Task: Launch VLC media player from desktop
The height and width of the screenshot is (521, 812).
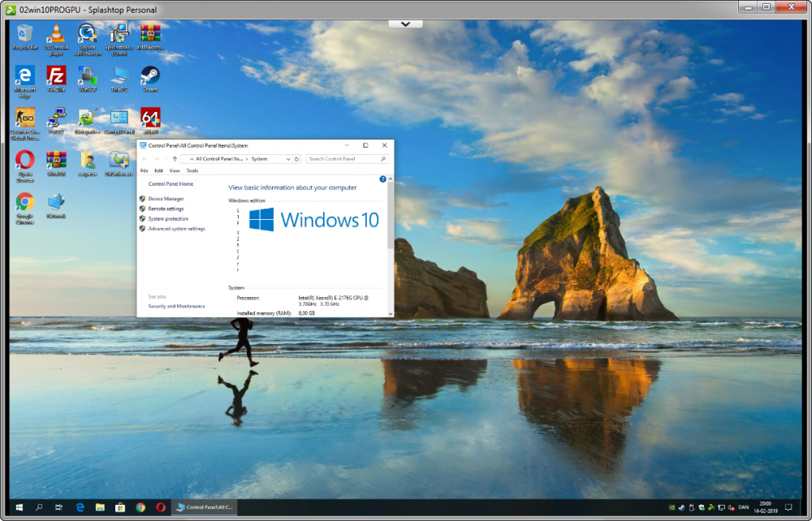Action: 56,39
